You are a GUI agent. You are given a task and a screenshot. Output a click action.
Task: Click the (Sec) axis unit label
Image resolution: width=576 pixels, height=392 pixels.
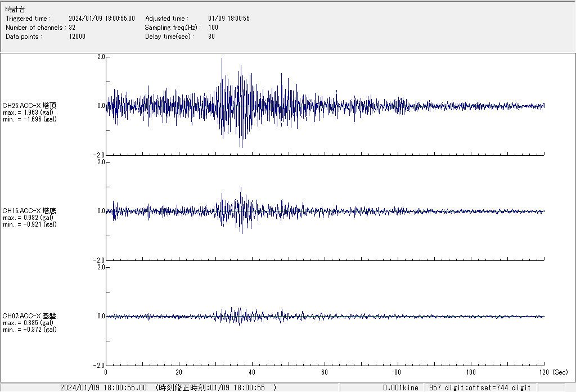click(x=560, y=372)
